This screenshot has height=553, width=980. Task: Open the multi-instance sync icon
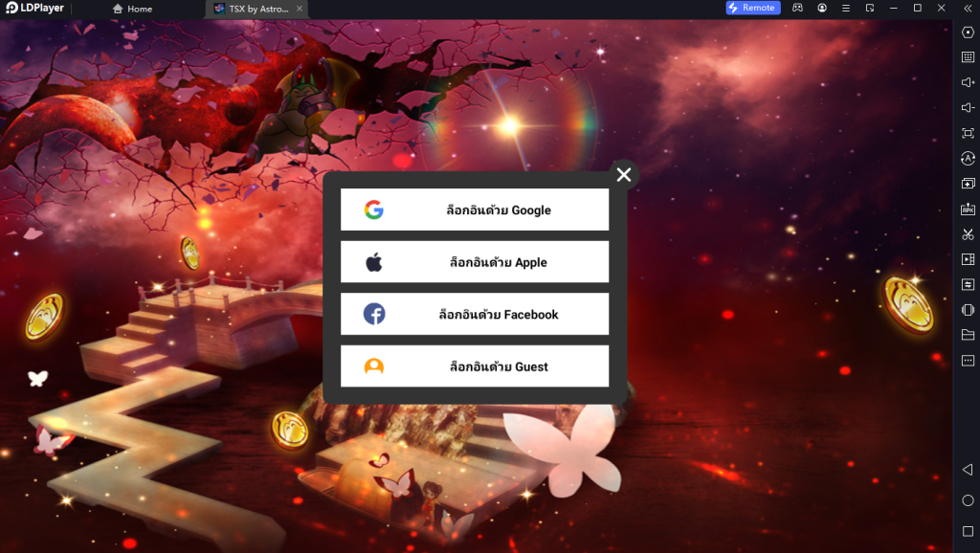tap(968, 184)
